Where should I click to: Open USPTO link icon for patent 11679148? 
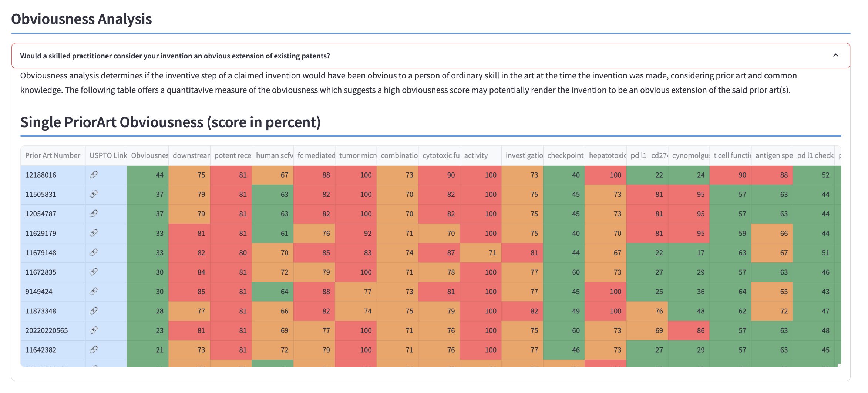click(94, 252)
